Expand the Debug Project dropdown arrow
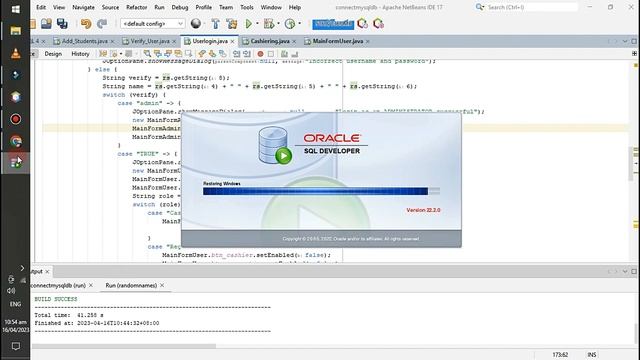The image size is (640, 360). pyautogui.click(x=278, y=24)
